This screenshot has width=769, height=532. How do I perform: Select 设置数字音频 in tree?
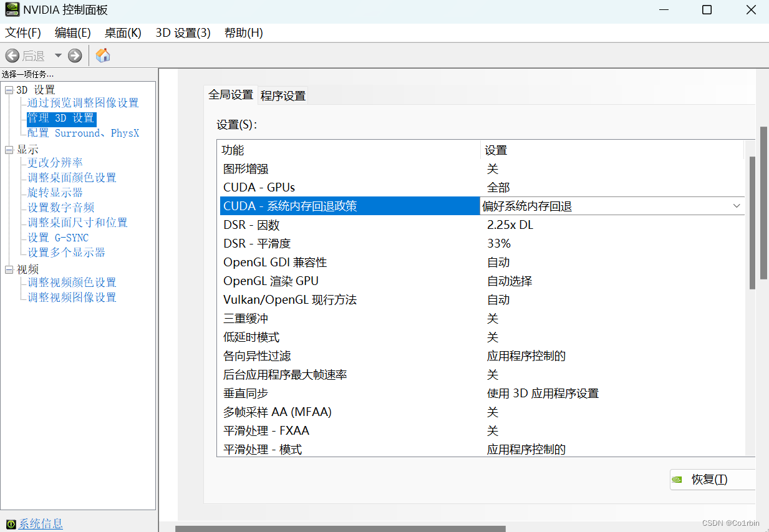pyautogui.click(x=60, y=208)
